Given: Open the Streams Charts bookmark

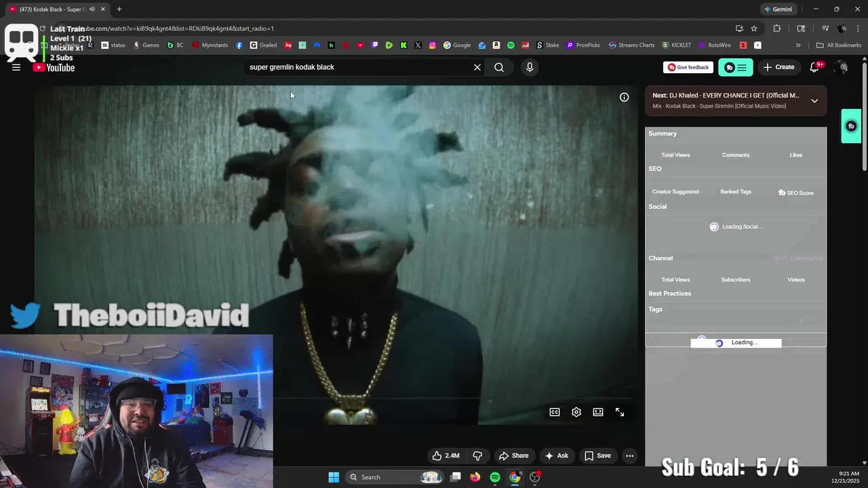Looking at the screenshot, I should click(x=632, y=45).
